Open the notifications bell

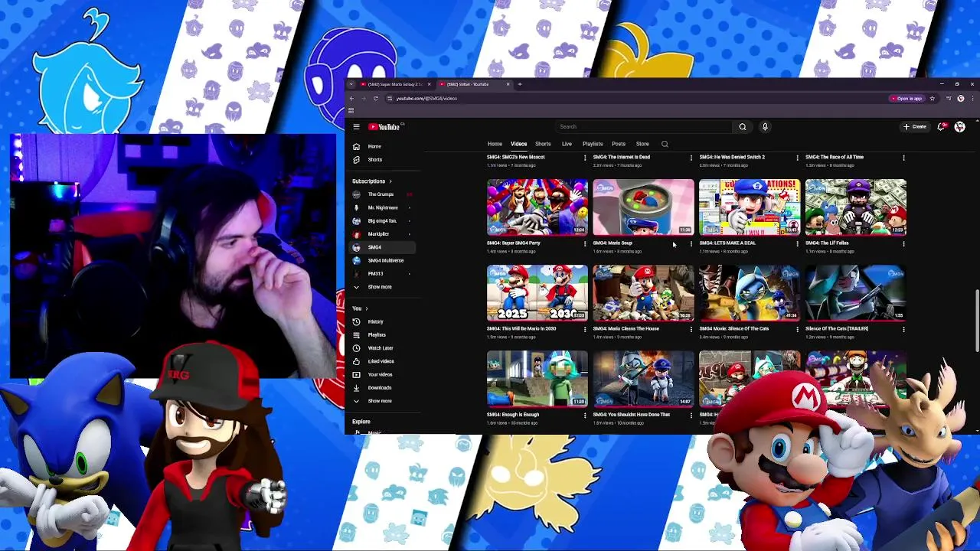pos(941,127)
